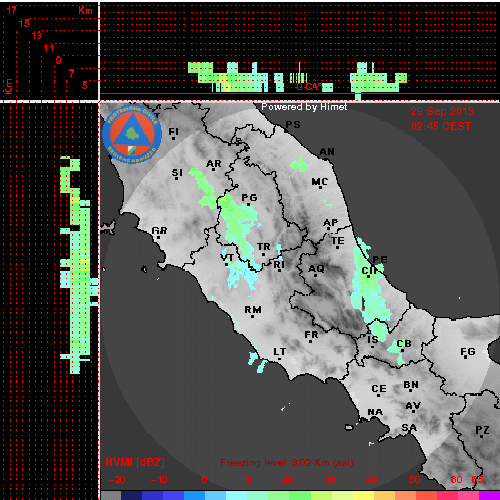
Task: Click the CE city label on map
Action: click(x=379, y=389)
